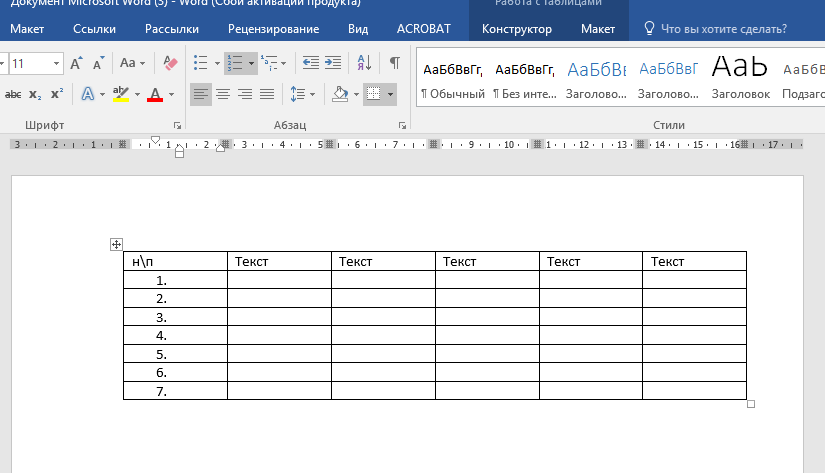Image resolution: width=825 pixels, height=473 pixels.
Task: Click table move handle
Action: click(116, 244)
